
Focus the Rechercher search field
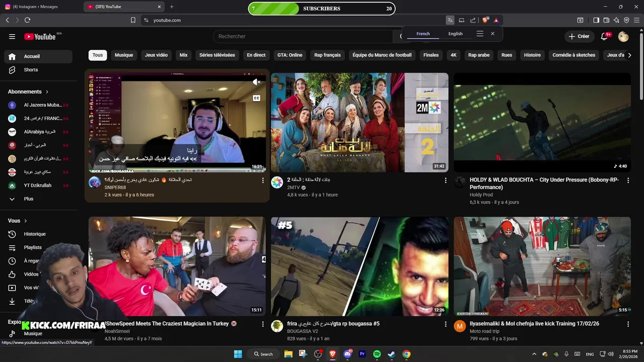[303, 36]
